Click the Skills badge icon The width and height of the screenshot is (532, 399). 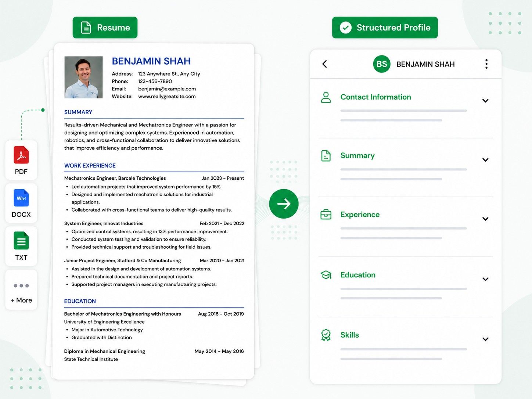(326, 335)
